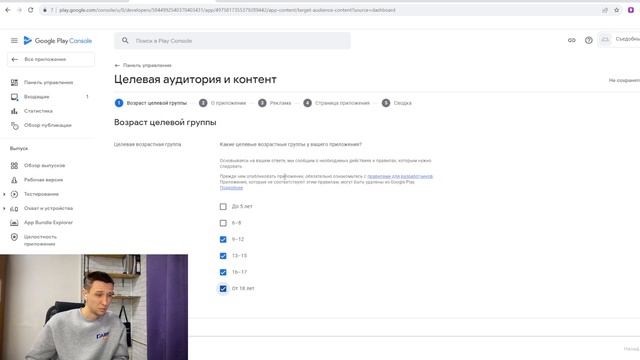Go to step 1 Возраст целевой группы
Image resolution: width=640 pixels, height=360 pixels.
pos(151,103)
